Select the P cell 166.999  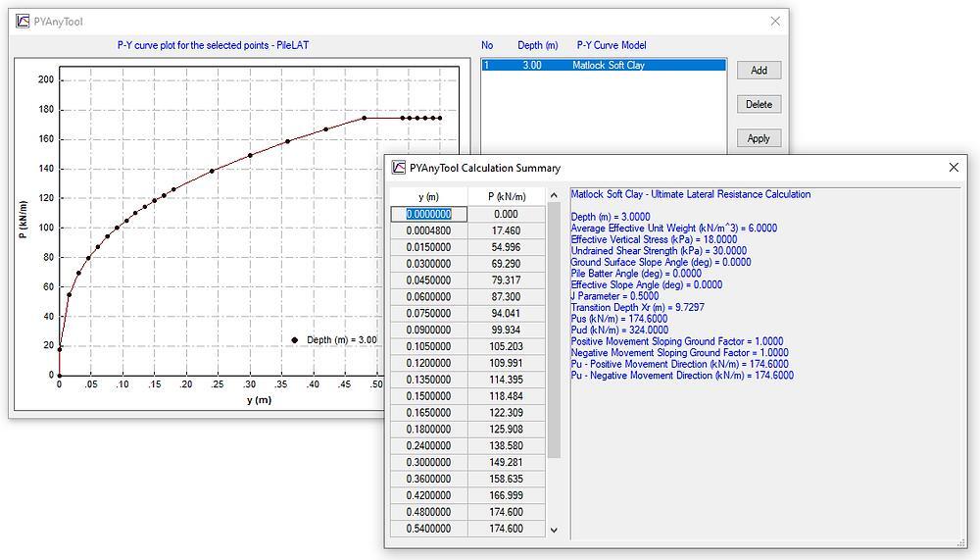[x=507, y=495]
